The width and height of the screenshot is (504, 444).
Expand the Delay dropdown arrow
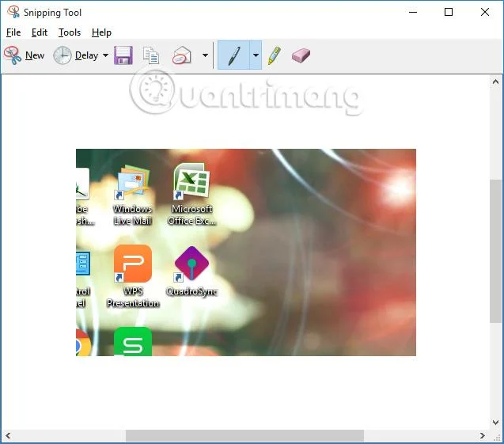point(105,55)
